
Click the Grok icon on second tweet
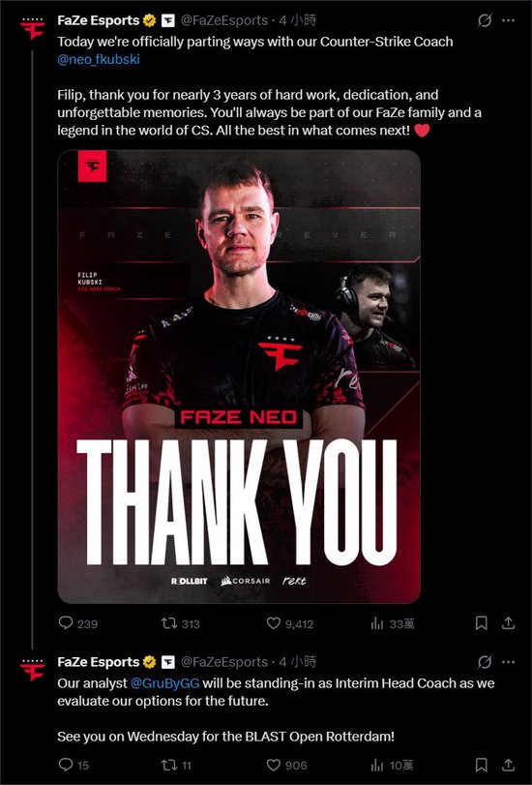pyautogui.click(x=484, y=662)
